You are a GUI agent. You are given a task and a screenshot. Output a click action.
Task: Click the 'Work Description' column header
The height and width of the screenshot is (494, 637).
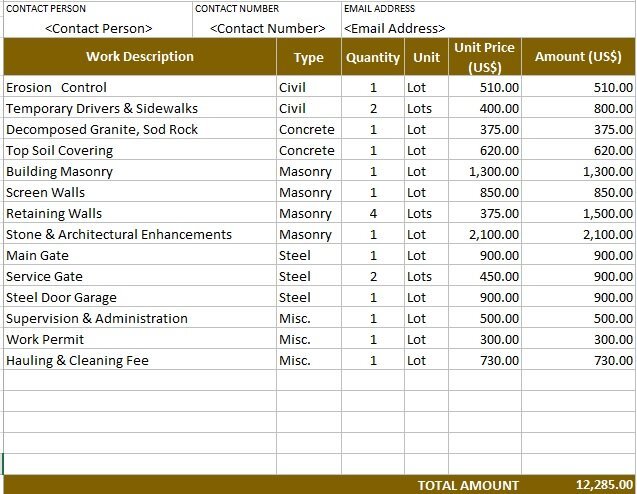(140, 56)
